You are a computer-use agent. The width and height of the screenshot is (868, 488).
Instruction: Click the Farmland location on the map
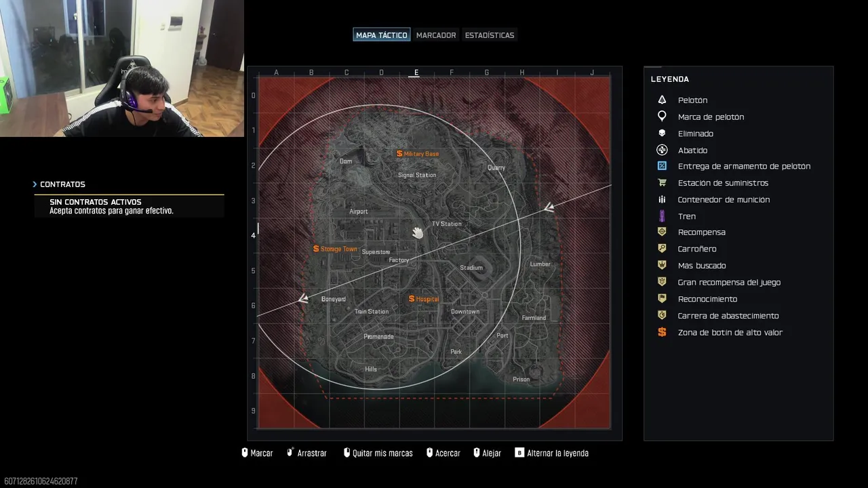click(534, 318)
